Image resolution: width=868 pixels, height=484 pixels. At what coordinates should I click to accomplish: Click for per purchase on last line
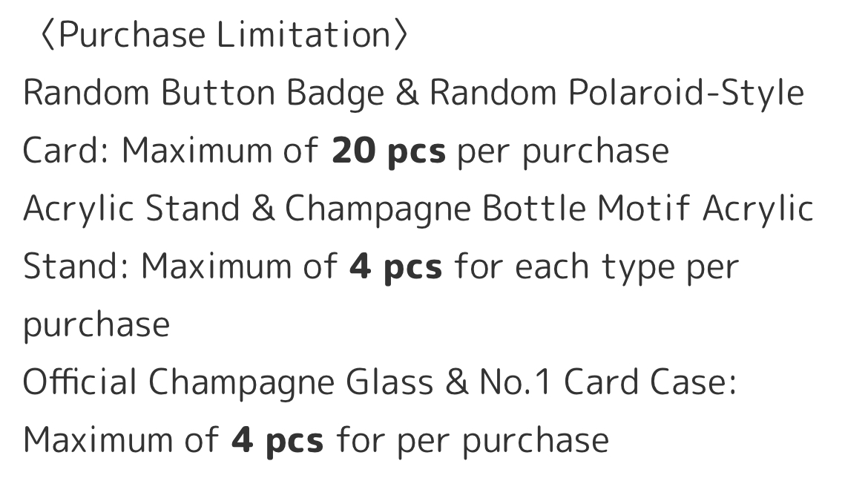pos(473,442)
